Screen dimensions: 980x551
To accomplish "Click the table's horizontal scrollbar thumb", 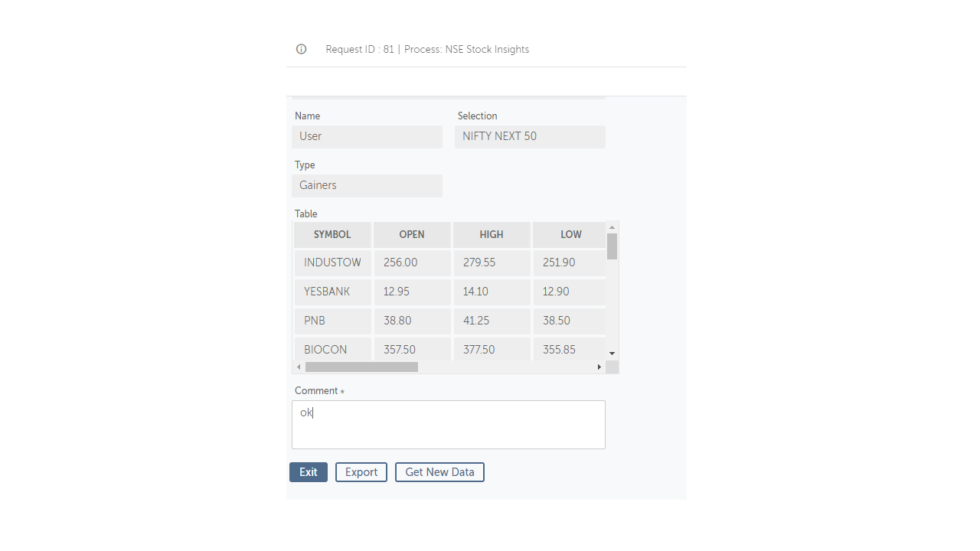I will (361, 367).
